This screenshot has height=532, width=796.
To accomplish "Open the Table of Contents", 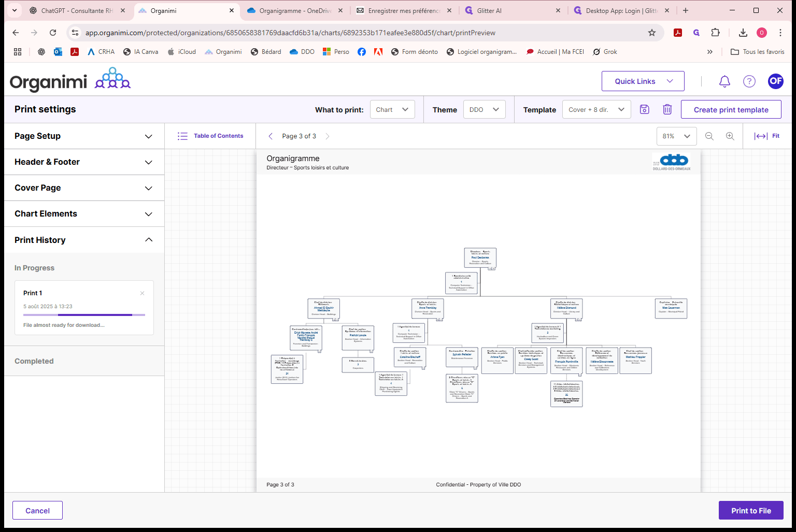I will tap(210, 136).
